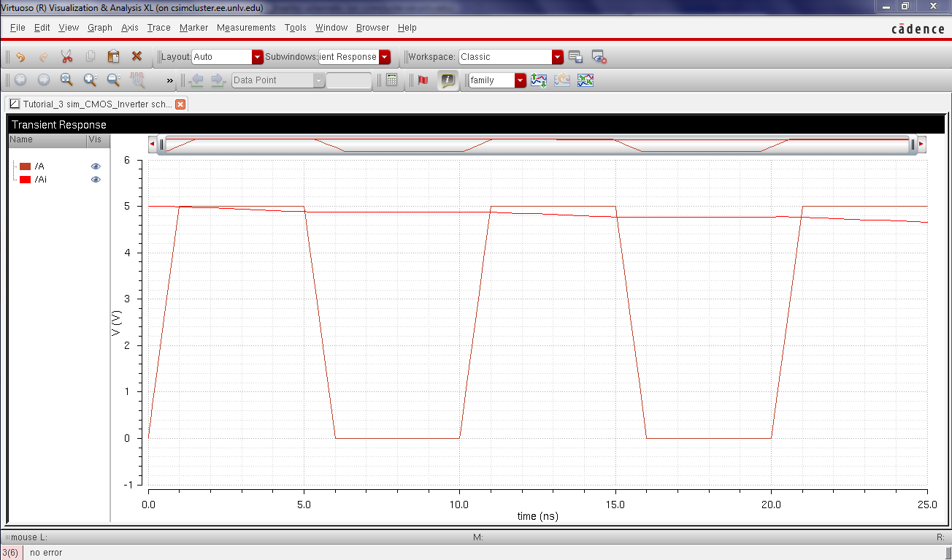
Task: Open the File menu
Action: (18, 28)
